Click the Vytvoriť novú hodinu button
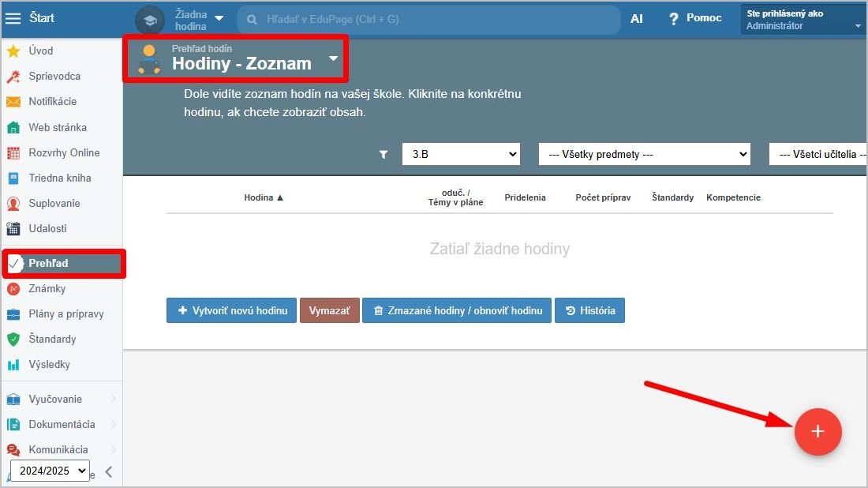This screenshot has height=488, width=868. [x=232, y=310]
